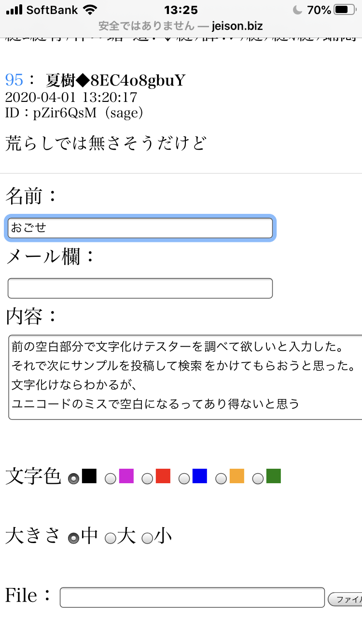362x644 pixels.
Task: Select size 大 (large) radio button
Action: tap(111, 537)
